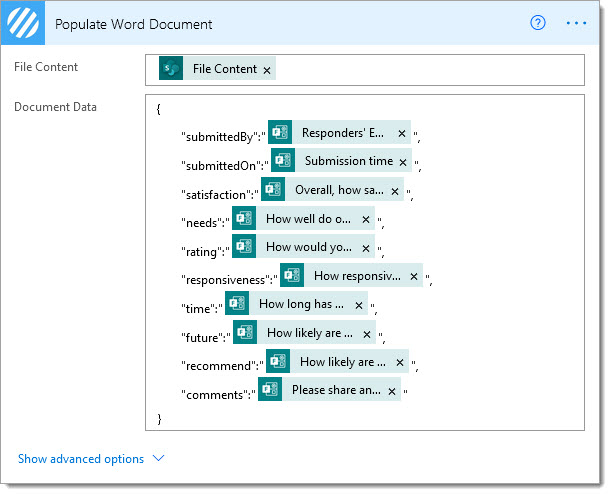
Task: Click the Populate Word Document connector icon
Action: tap(23, 23)
